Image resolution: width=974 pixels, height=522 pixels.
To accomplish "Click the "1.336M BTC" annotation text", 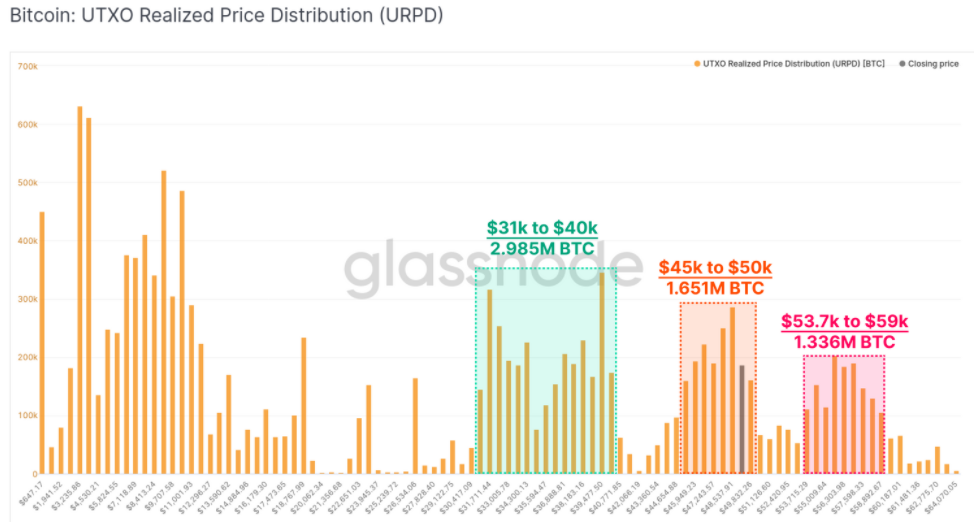I will tap(844, 342).
